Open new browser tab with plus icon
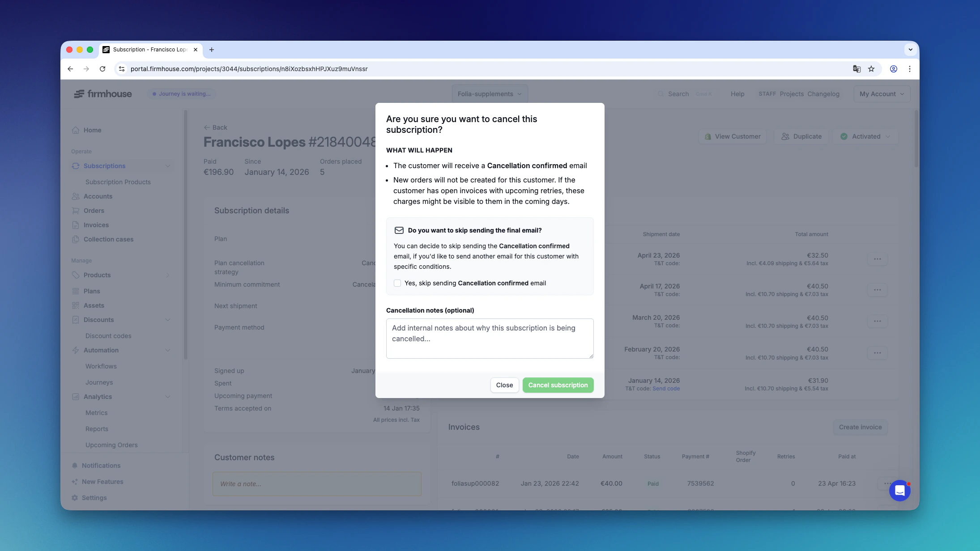 click(x=212, y=50)
